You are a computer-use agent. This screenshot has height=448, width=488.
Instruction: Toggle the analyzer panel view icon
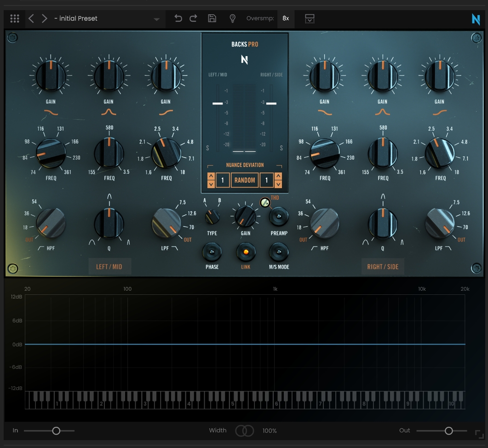coord(310,19)
